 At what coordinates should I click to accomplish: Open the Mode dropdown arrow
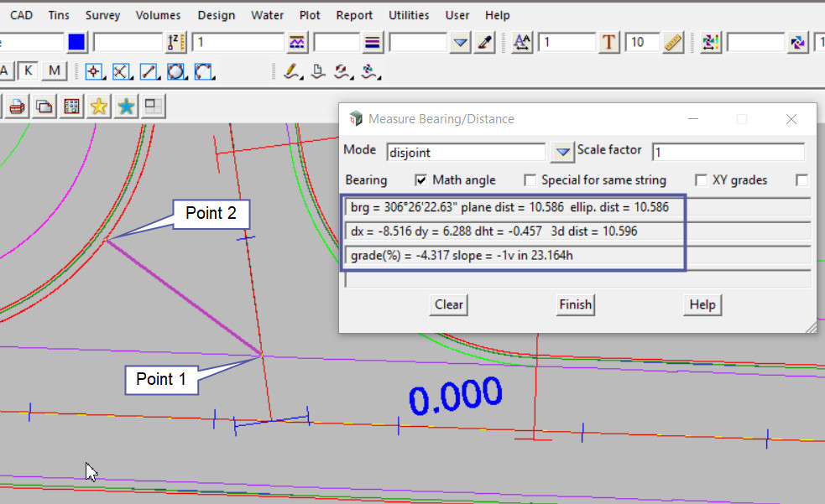tap(561, 152)
